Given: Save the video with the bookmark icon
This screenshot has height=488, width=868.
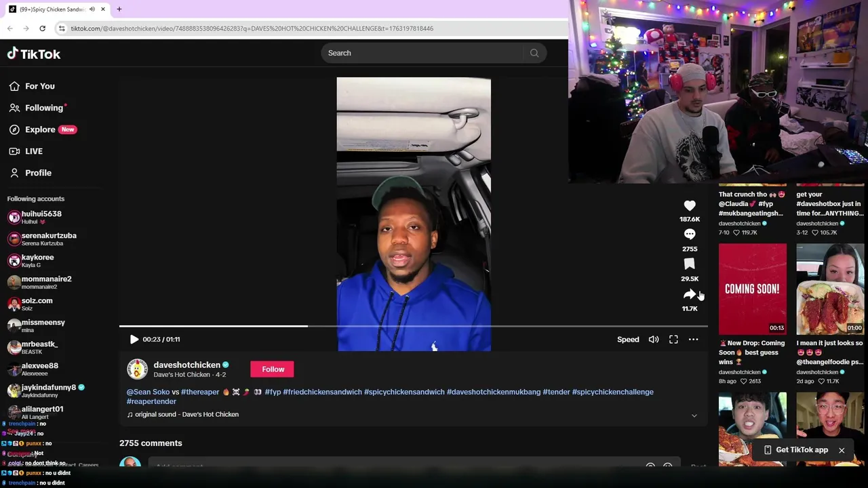Looking at the screenshot, I should [x=690, y=264].
